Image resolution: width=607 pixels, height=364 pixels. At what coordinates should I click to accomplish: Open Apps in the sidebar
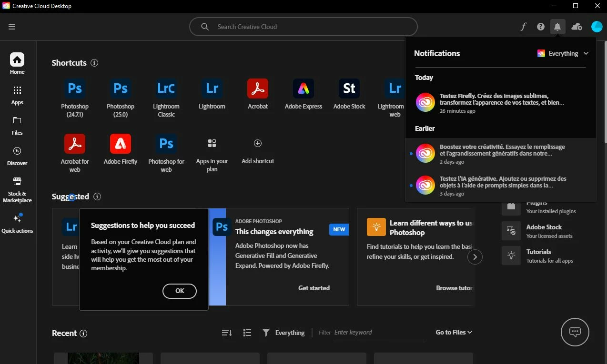point(17,95)
